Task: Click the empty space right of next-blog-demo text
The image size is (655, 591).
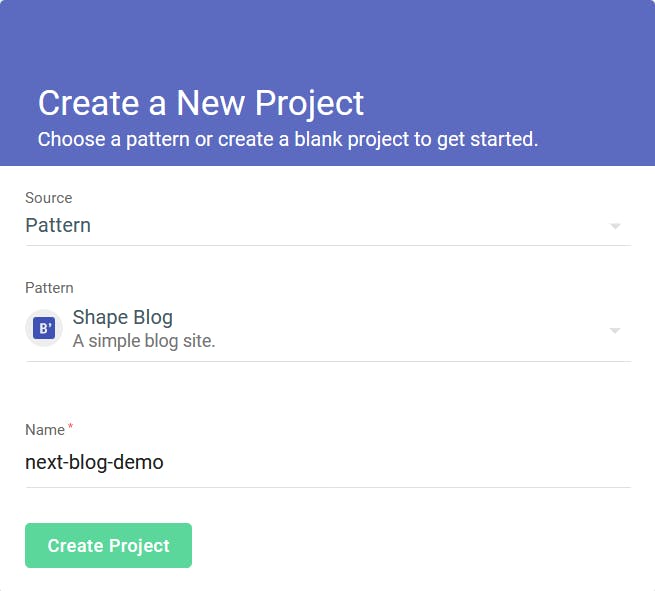Action: [x=397, y=463]
